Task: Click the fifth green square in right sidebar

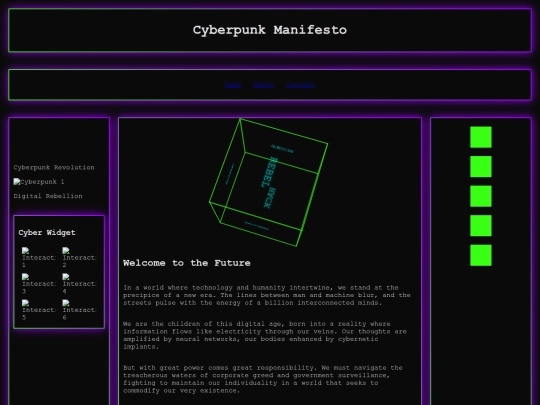Action: click(x=481, y=255)
